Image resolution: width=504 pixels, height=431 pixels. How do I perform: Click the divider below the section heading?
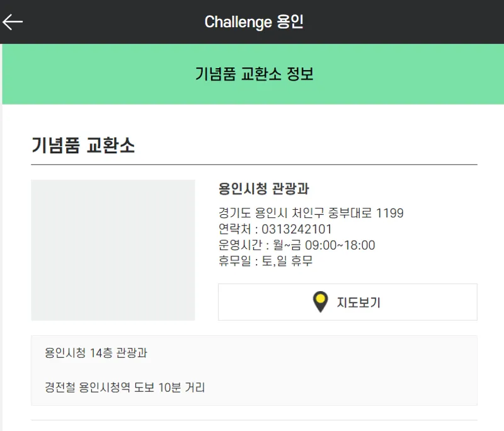click(x=254, y=164)
